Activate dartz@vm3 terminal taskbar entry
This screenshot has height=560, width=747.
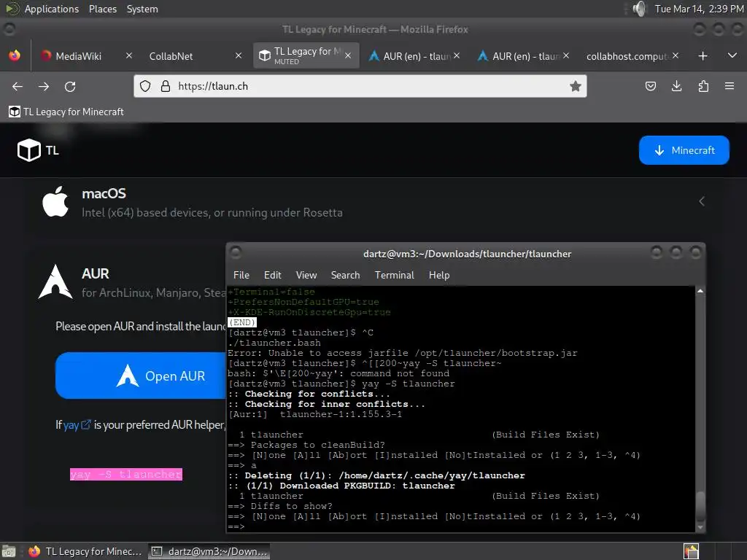pyautogui.click(x=209, y=551)
